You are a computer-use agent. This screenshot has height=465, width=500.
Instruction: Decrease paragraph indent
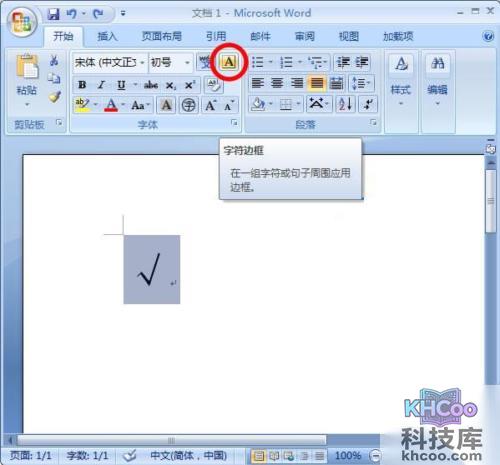click(343, 62)
